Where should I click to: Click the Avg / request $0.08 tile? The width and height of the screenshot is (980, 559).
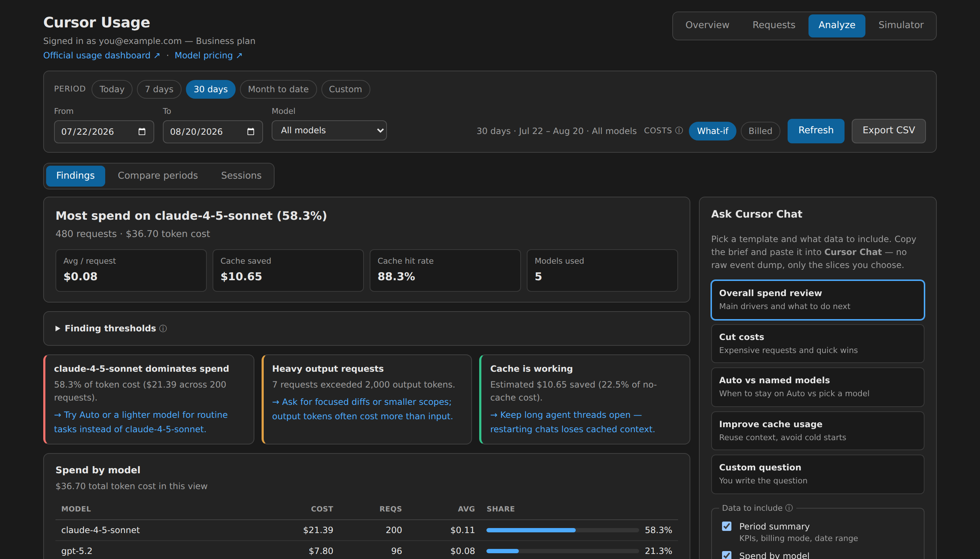pos(131,270)
